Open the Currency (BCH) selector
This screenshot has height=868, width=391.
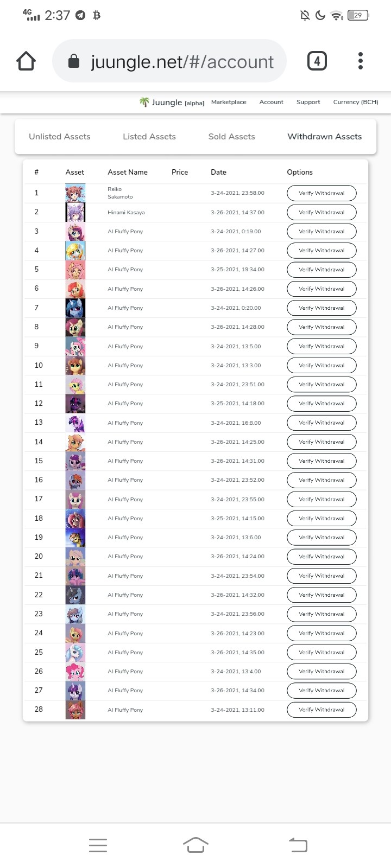[356, 102]
